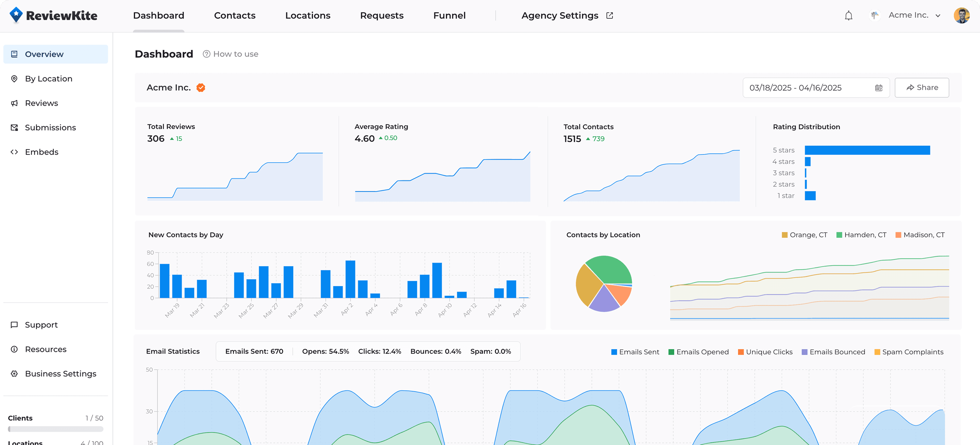
Task: Toggle the Emails Sent legend entry
Action: 635,352
